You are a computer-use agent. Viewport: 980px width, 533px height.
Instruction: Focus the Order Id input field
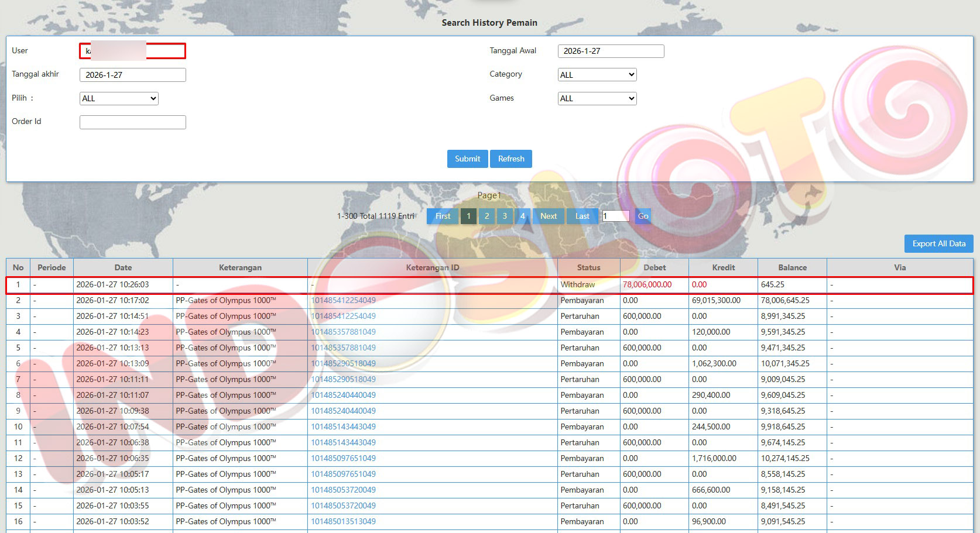coord(133,122)
